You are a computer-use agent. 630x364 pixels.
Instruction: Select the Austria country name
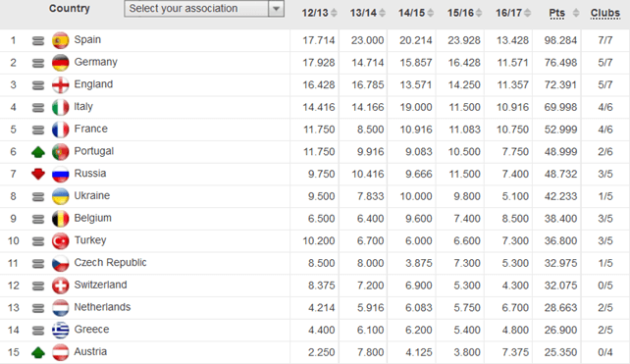pyautogui.click(x=90, y=351)
